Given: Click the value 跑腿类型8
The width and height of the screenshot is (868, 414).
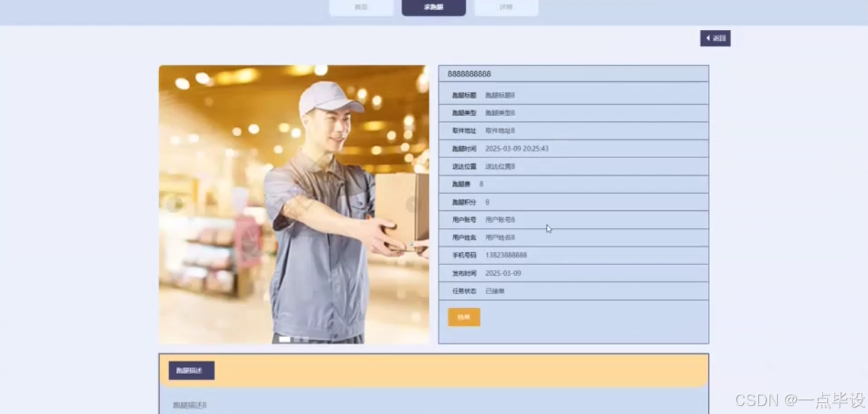Looking at the screenshot, I should click(500, 113).
